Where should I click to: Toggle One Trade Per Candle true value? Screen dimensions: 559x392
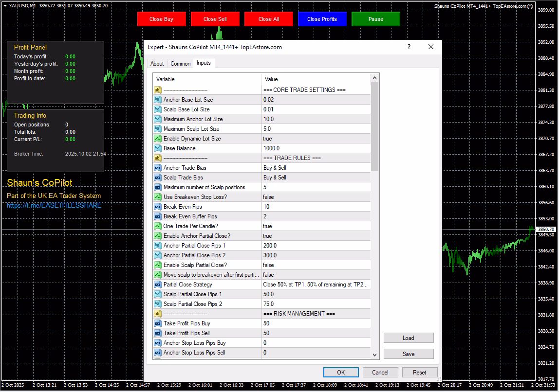316,226
